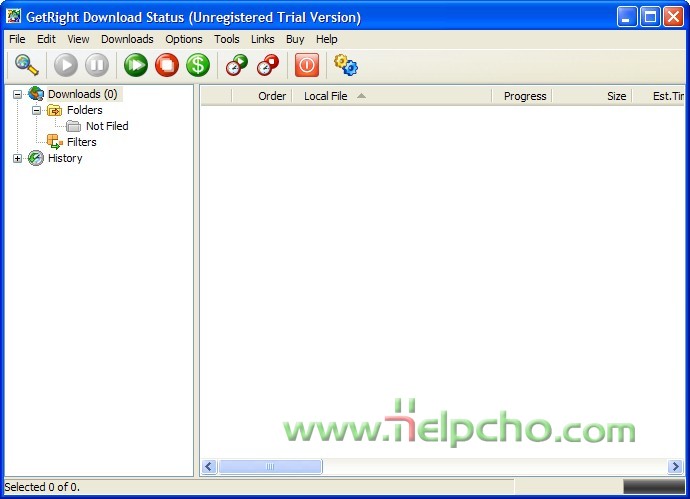Image resolution: width=690 pixels, height=499 pixels.
Task: Start automatic downloading with green play icon
Action: [136, 65]
